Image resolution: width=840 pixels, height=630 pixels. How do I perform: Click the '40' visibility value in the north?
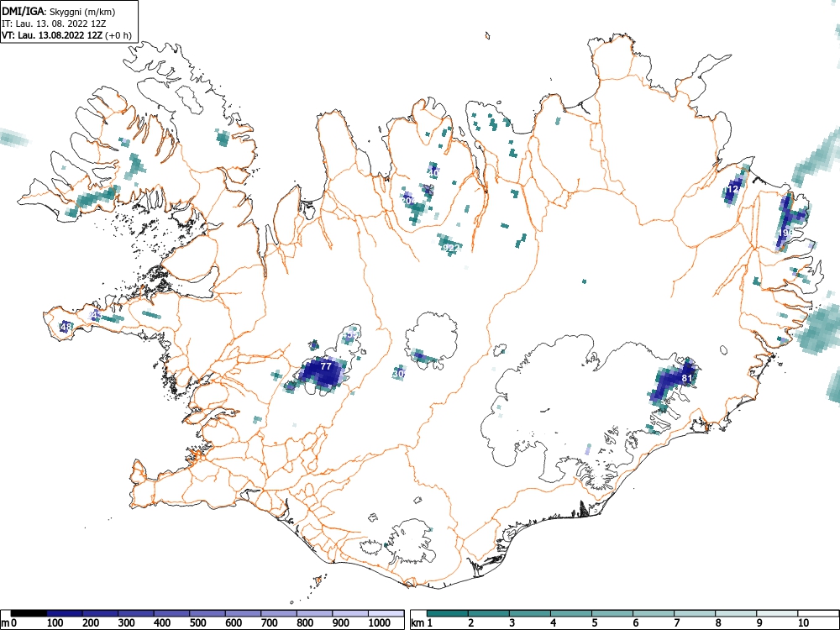point(434,172)
